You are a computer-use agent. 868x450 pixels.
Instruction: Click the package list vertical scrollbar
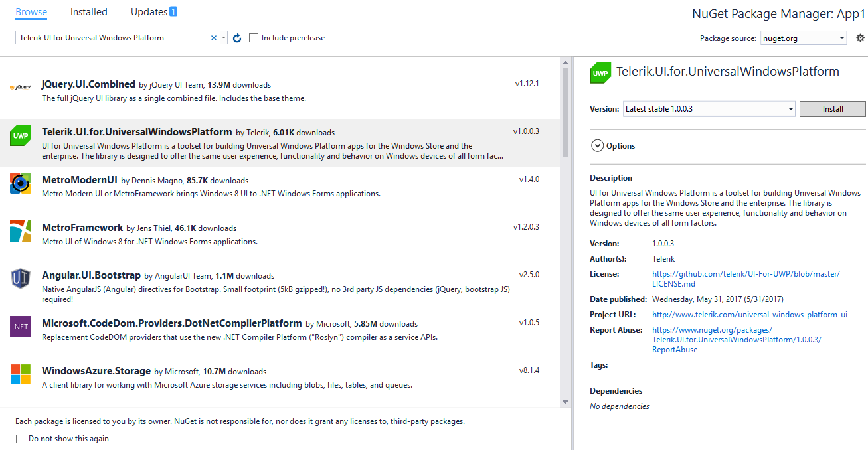pyautogui.click(x=565, y=231)
